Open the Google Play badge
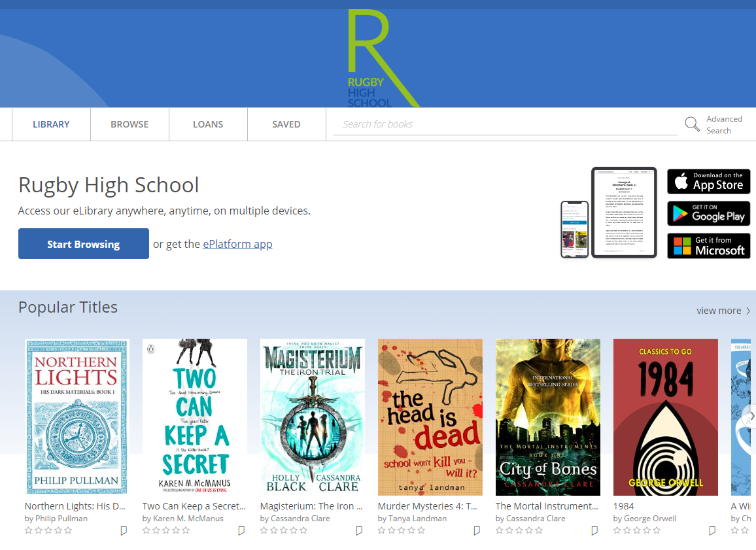The height and width of the screenshot is (550, 756). 709,214
